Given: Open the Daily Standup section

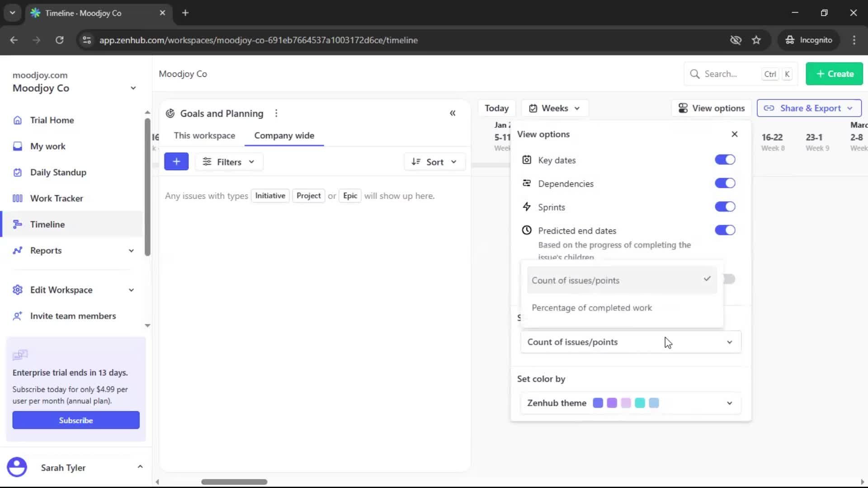Looking at the screenshot, I should 58,172.
